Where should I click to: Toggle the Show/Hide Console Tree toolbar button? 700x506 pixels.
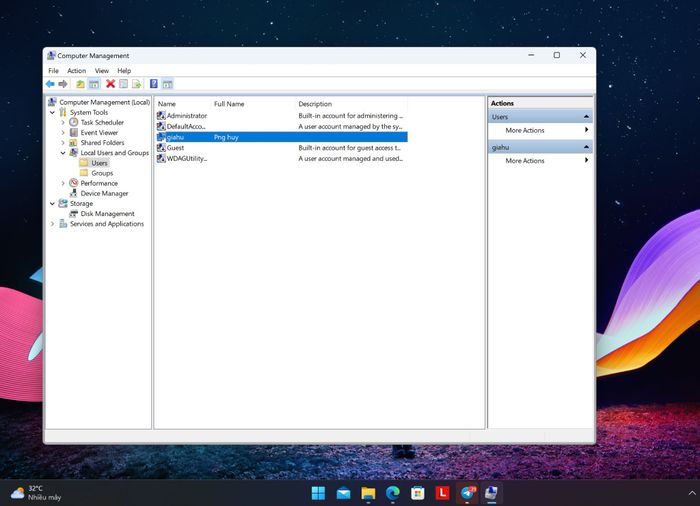(94, 84)
